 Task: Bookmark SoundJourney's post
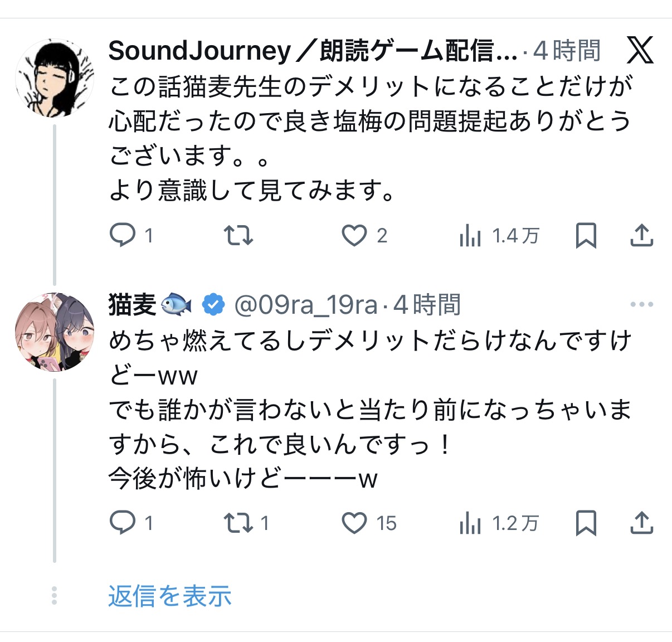pyautogui.click(x=586, y=235)
